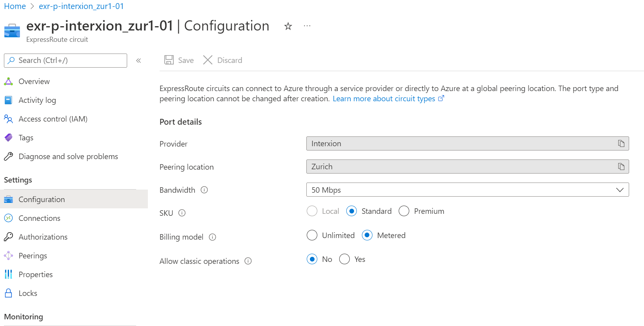The image size is (644, 326).
Task: Copy the Provider value to clipboard
Action: pyautogui.click(x=621, y=143)
